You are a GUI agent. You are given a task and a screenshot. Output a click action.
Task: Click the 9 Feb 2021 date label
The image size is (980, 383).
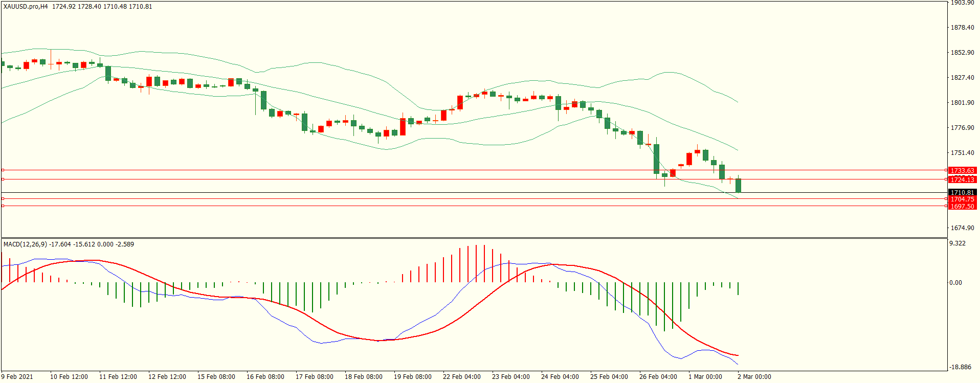[17, 377]
